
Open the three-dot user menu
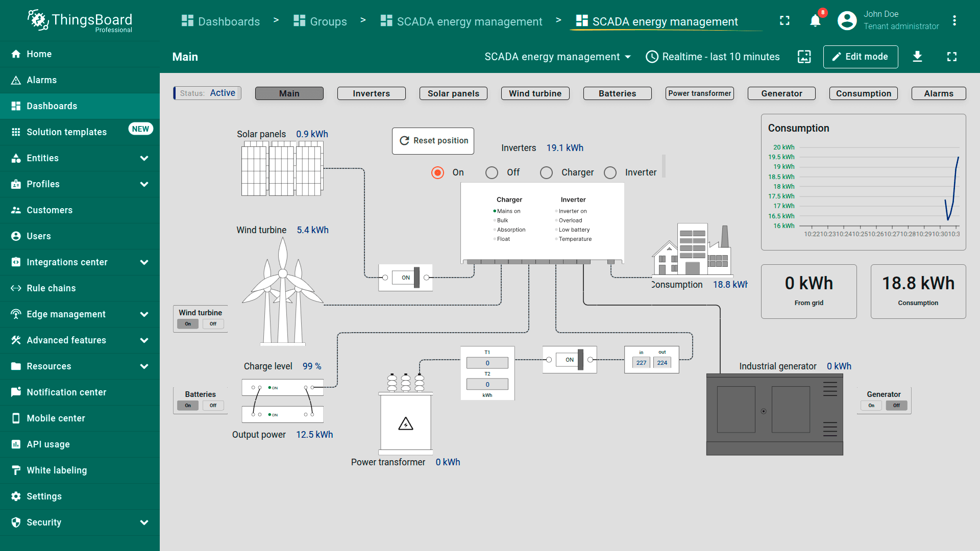[x=954, y=21]
